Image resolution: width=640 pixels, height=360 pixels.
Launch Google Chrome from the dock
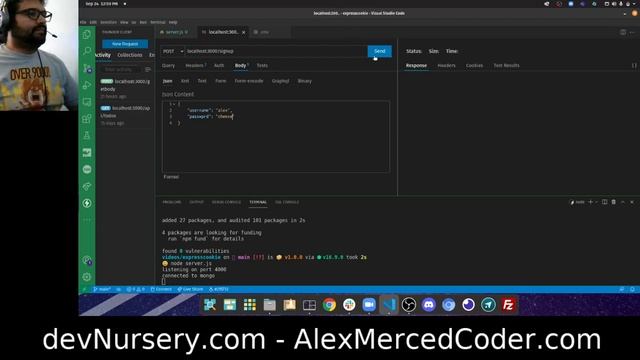pos(329,305)
